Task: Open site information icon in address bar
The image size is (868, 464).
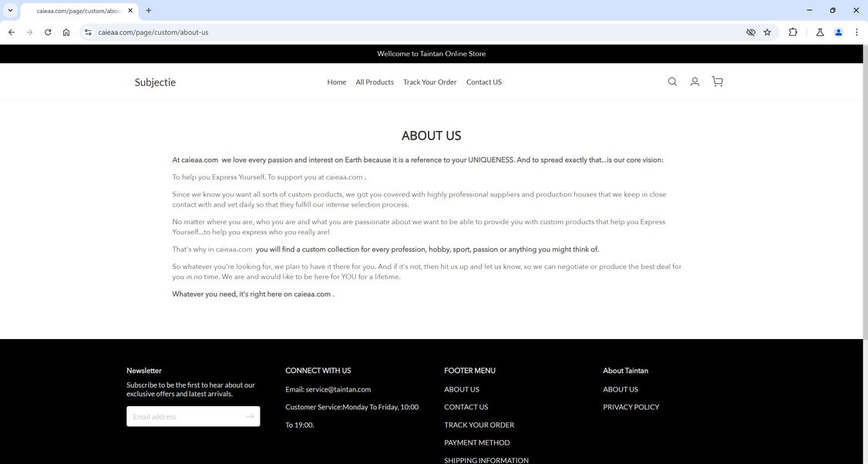Action: pyautogui.click(x=87, y=32)
